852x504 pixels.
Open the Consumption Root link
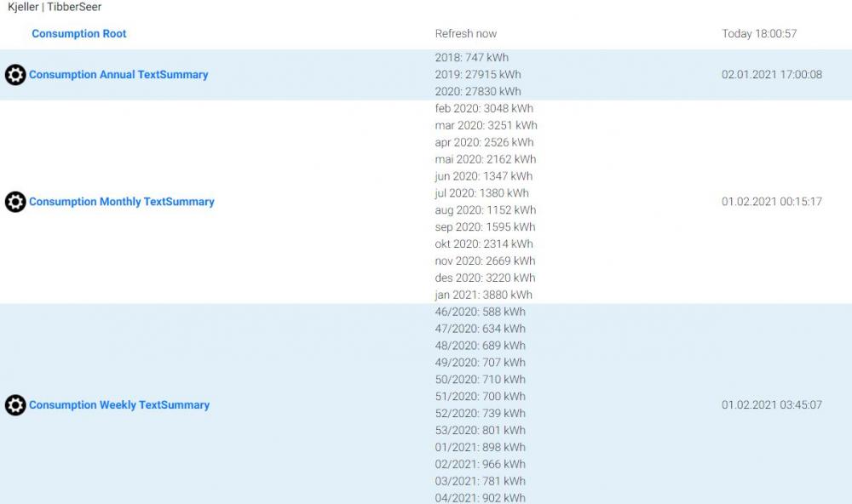click(x=78, y=34)
